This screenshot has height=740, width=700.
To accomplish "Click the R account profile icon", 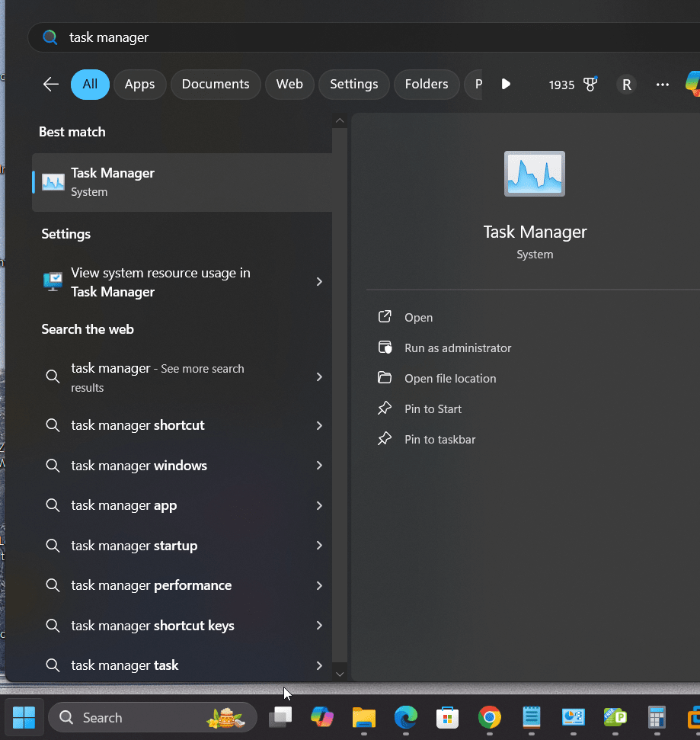I will pyautogui.click(x=626, y=85).
